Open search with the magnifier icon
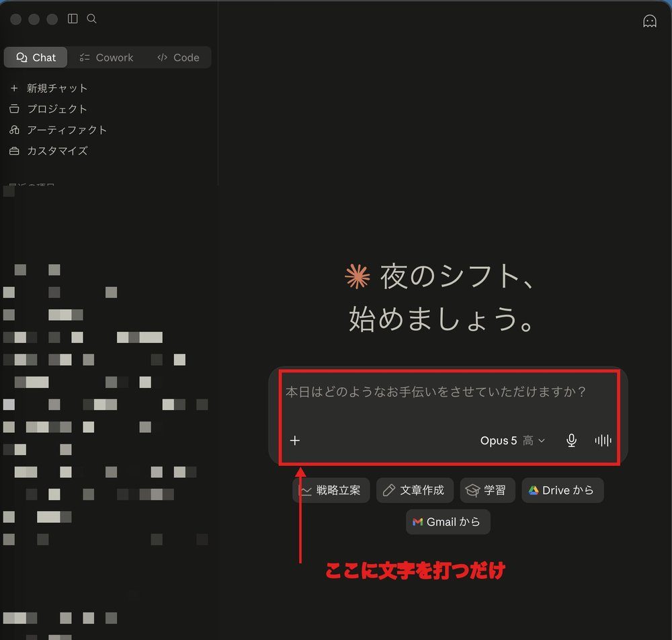Viewport: 672px width, 640px height. tap(91, 18)
